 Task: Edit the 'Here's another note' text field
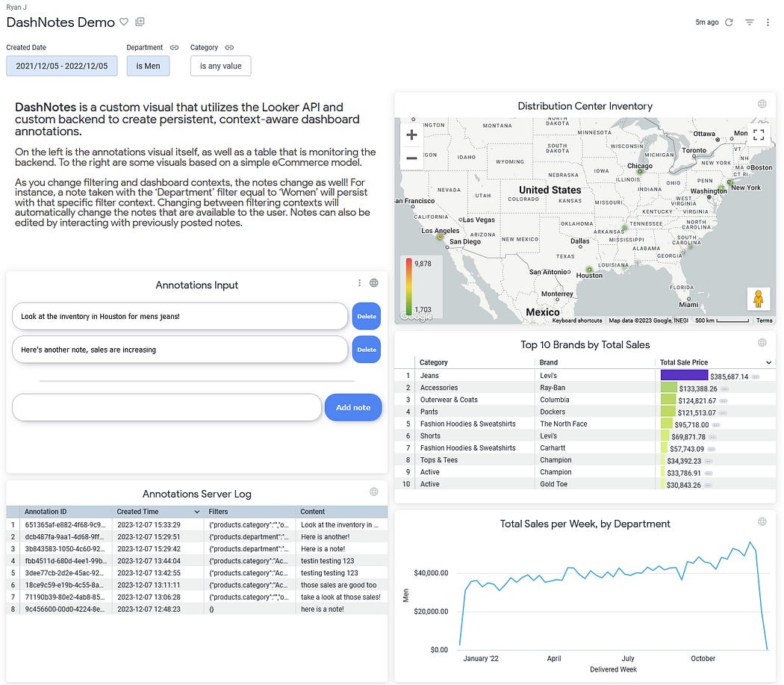pyautogui.click(x=180, y=350)
